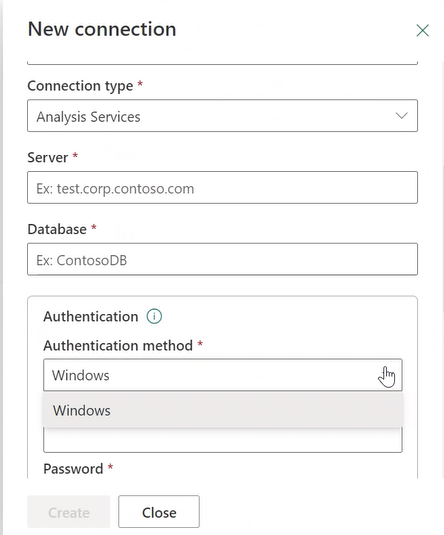Click the New connection panel title
The height and width of the screenshot is (535, 444).
coord(102,29)
